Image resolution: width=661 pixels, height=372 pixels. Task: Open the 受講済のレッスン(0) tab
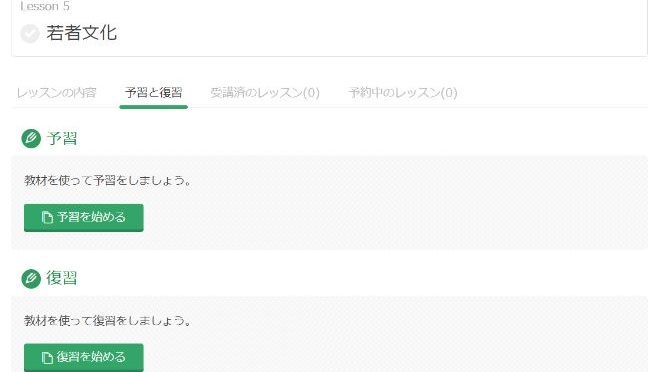[265, 92]
